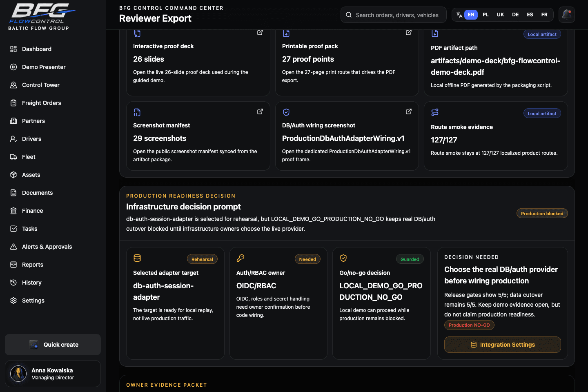
Task: Click the LOCAL_DEMO_GO_PRODUCTION_NO_GO card heading
Action: 381,292
